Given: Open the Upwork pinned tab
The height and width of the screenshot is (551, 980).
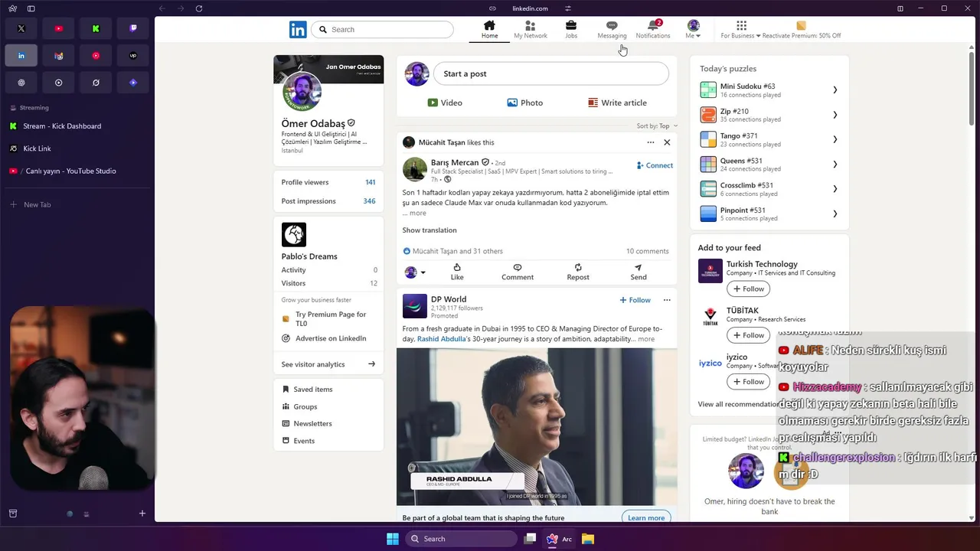Looking at the screenshot, I should coord(133,56).
